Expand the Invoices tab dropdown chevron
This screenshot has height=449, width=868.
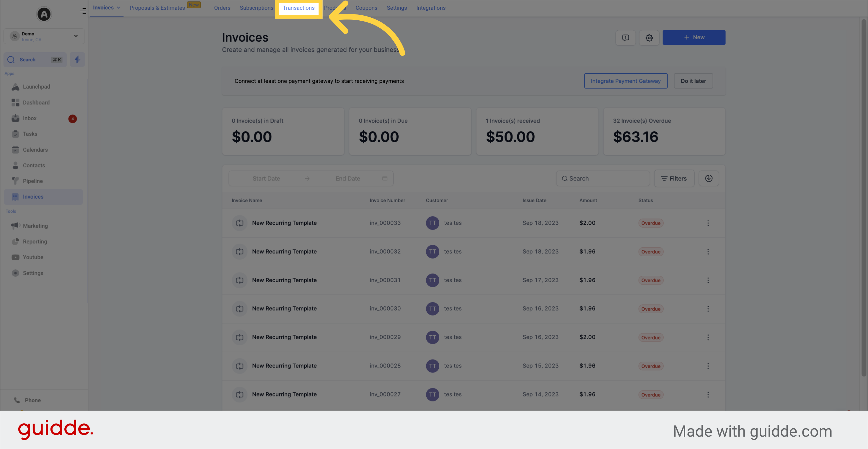tap(119, 8)
